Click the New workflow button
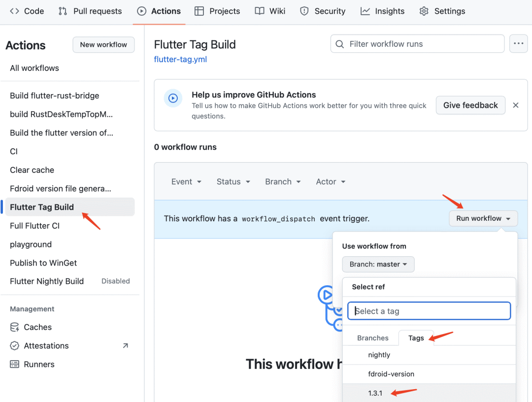Image resolution: width=532 pixels, height=402 pixels. [x=103, y=45]
